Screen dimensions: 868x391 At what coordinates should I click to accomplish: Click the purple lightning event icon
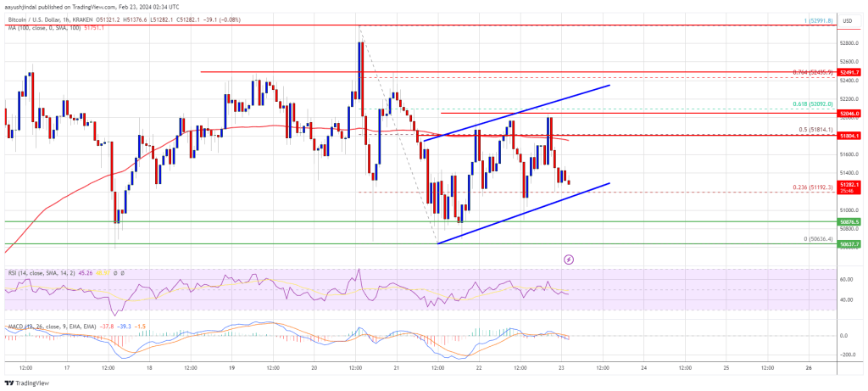click(x=569, y=259)
